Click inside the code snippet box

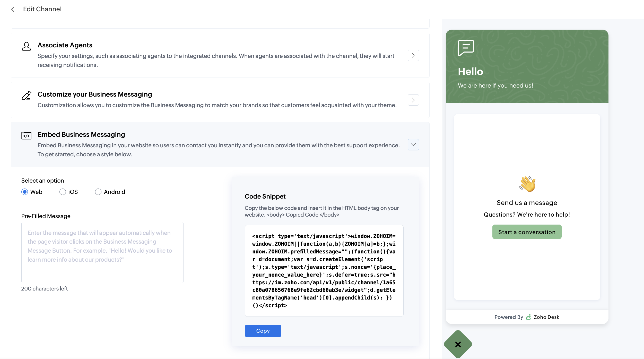click(324, 271)
